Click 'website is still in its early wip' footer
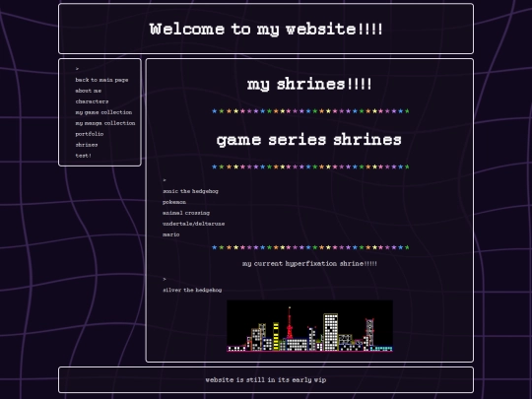This screenshot has height=399, width=532. (x=266, y=380)
